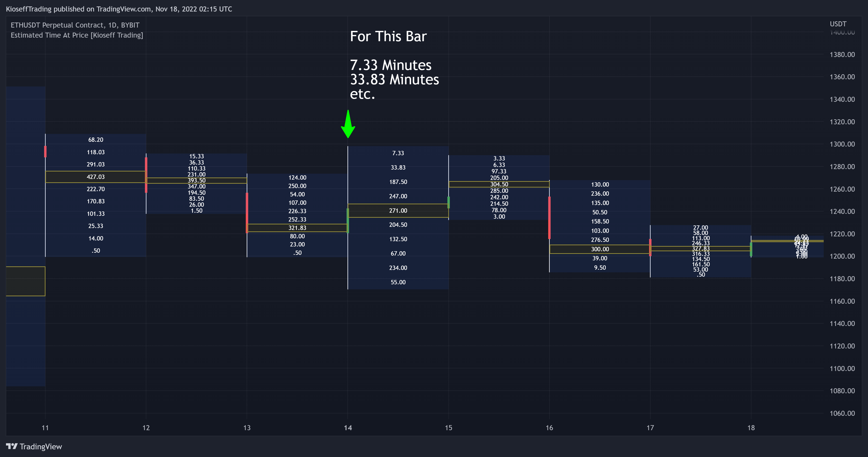
Task: Click the ETHUSDT Perpetual Contract symbol title
Action: (x=75, y=25)
